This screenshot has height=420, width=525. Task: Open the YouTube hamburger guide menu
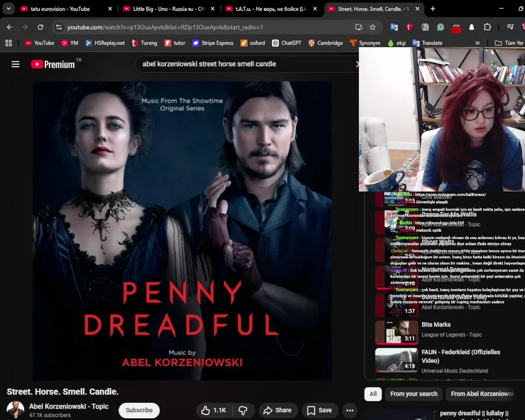(x=15, y=64)
